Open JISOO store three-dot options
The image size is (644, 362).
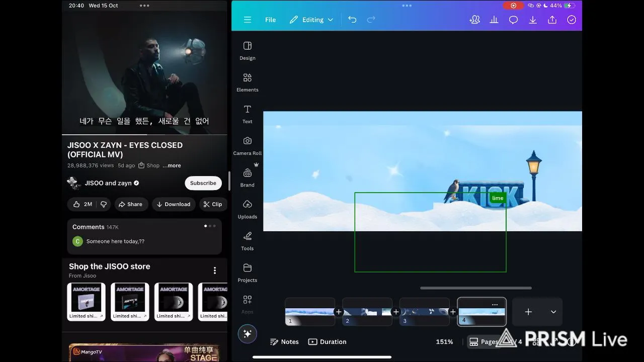(215, 270)
